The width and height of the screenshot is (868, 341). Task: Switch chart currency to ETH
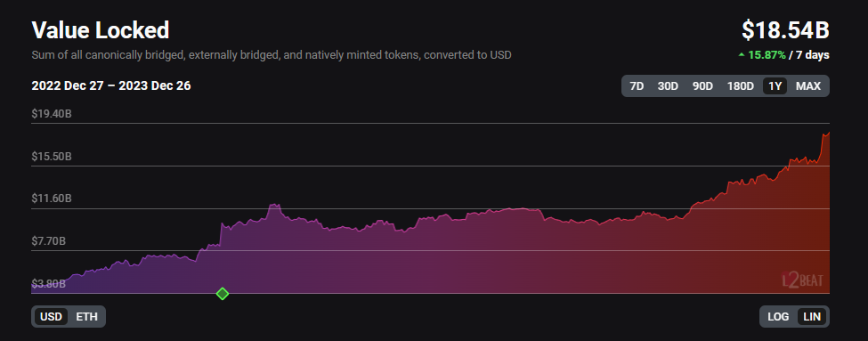tap(86, 317)
